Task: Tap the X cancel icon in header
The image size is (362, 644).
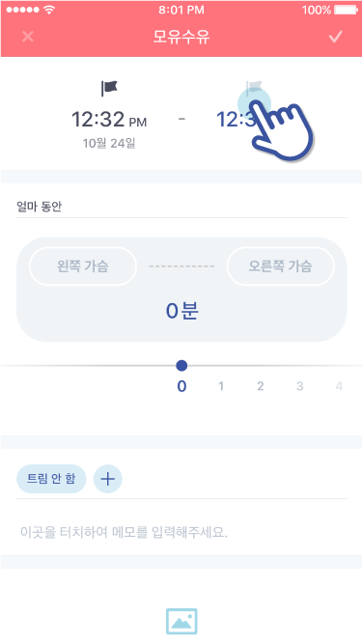Action: click(x=27, y=37)
